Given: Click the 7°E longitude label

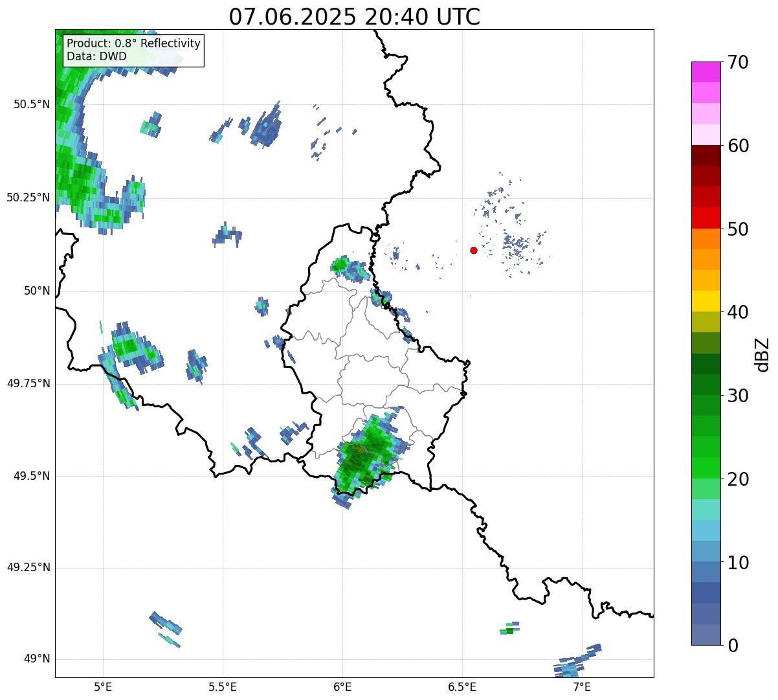Looking at the screenshot, I should click(582, 686).
